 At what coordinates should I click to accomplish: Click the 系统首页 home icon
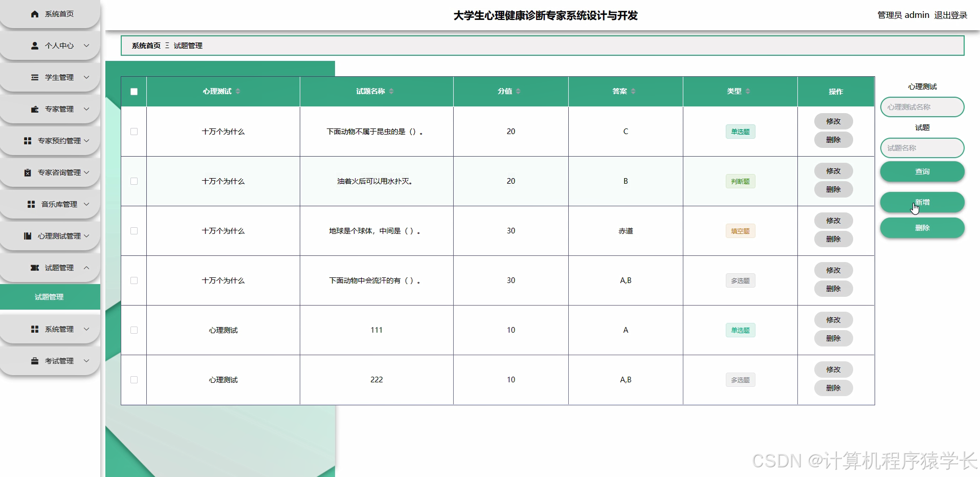[35, 14]
